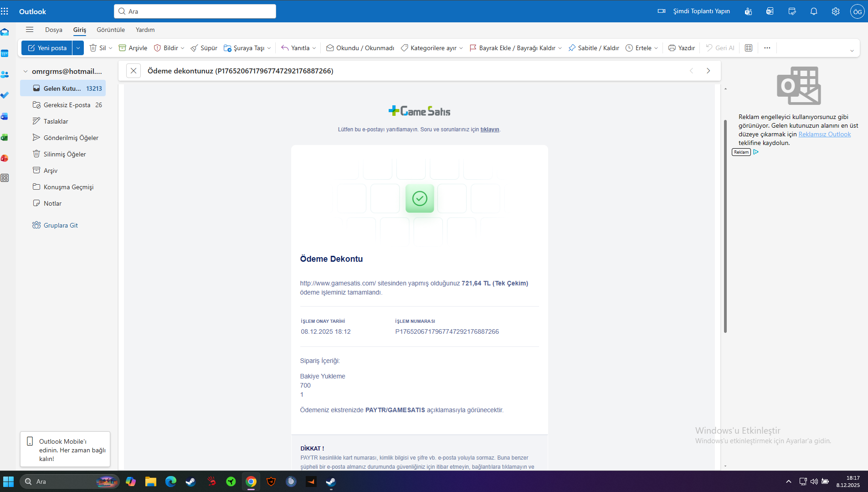Open the Dosya menu

click(54, 30)
